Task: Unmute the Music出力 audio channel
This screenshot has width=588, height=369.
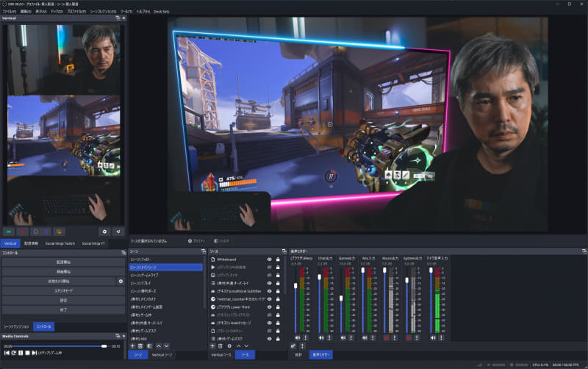Action: click(387, 337)
